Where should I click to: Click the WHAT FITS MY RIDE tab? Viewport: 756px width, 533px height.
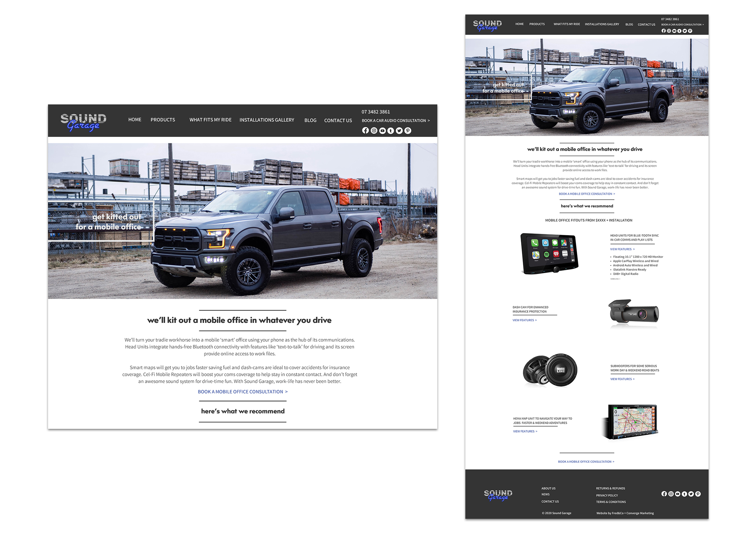[x=209, y=120]
